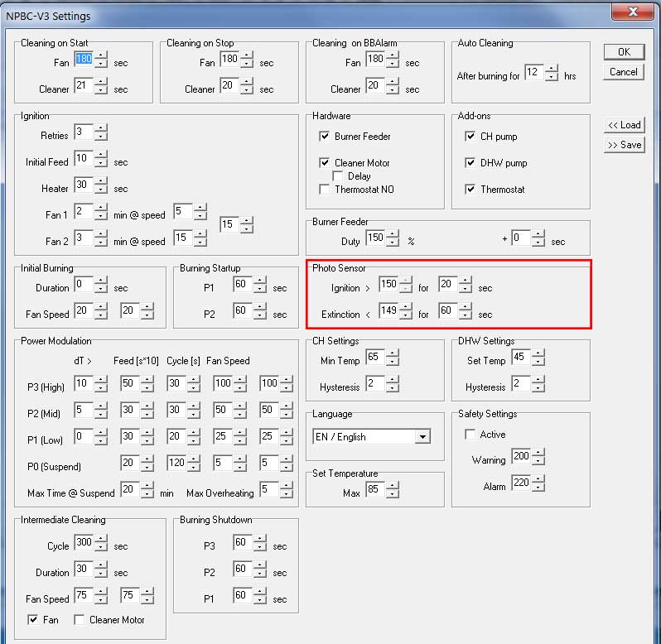Enable the Thermostat NO checkbox

[x=325, y=190]
